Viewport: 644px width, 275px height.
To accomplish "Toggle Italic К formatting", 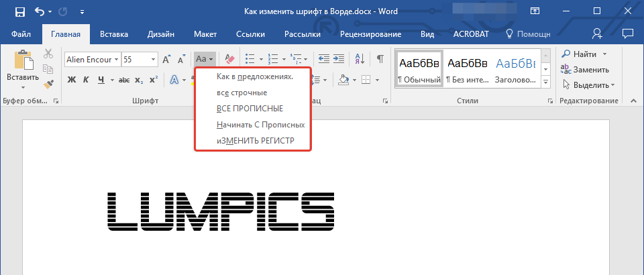I will [x=86, y=80].
